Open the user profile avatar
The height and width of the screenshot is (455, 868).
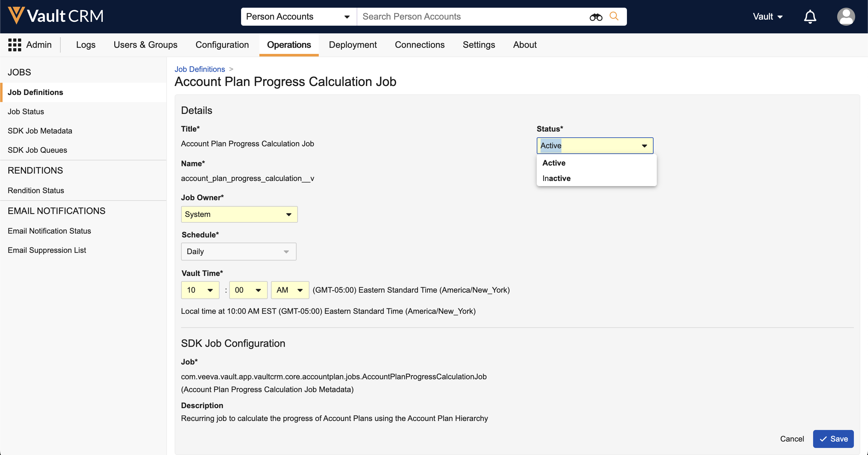click(x=846, y=16)
